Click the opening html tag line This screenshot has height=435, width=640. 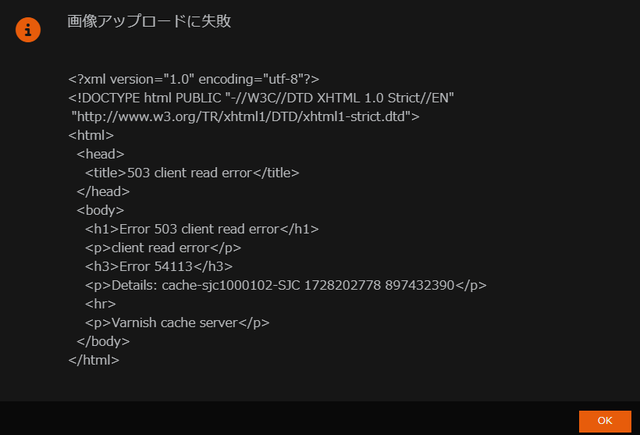pos(91,135)
